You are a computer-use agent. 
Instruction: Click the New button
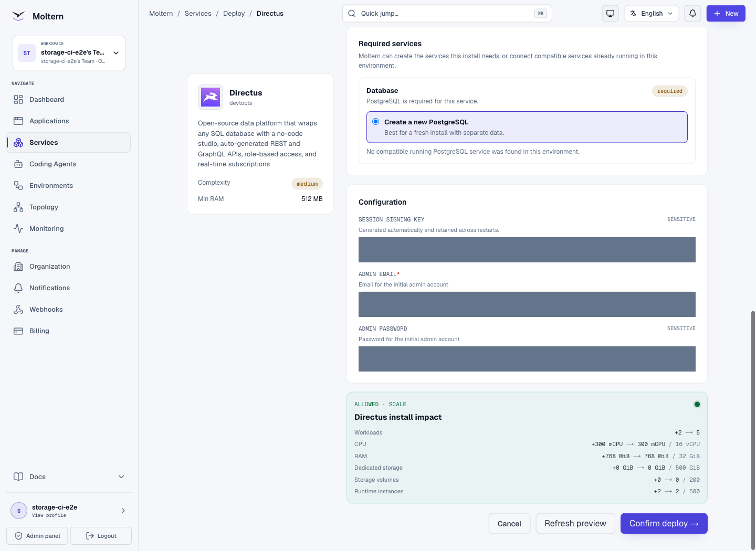726,14
